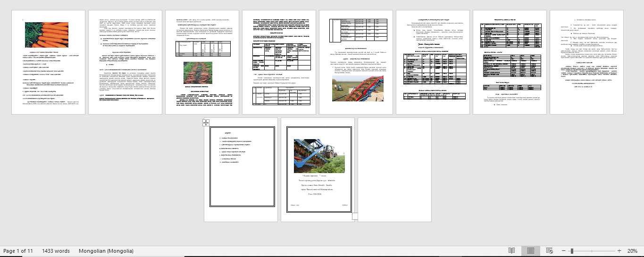This screenshot has width=644, height=257.
Task: Open navigation pane via Page 1 of 11
Action: click(x=18, y=251)
